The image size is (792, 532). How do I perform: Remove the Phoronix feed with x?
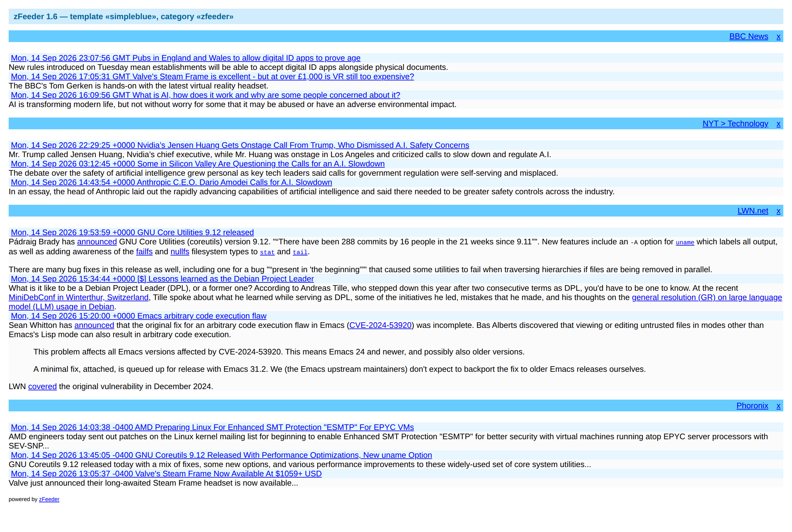tap(778, 406)
